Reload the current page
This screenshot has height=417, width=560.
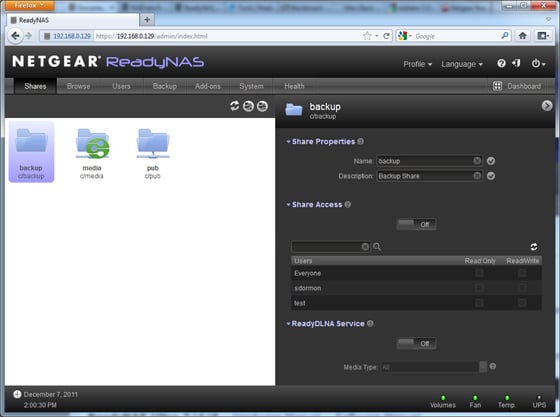(386, 36)
